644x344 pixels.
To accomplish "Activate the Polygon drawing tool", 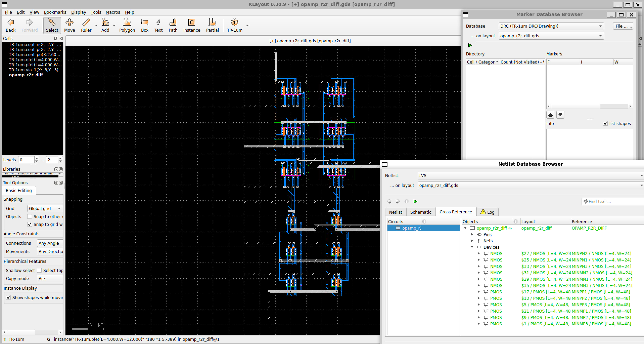I will 127,25.
